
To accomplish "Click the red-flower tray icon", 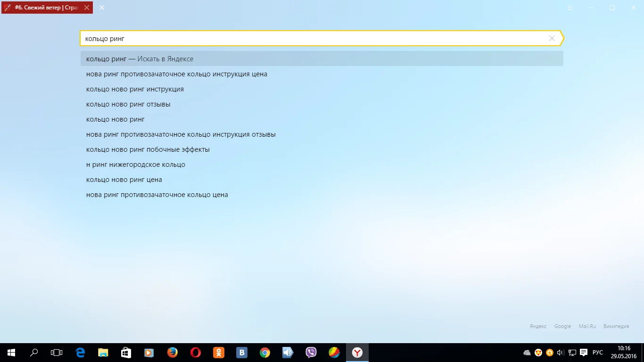I will pyautogui.click(x=538, y=353).
